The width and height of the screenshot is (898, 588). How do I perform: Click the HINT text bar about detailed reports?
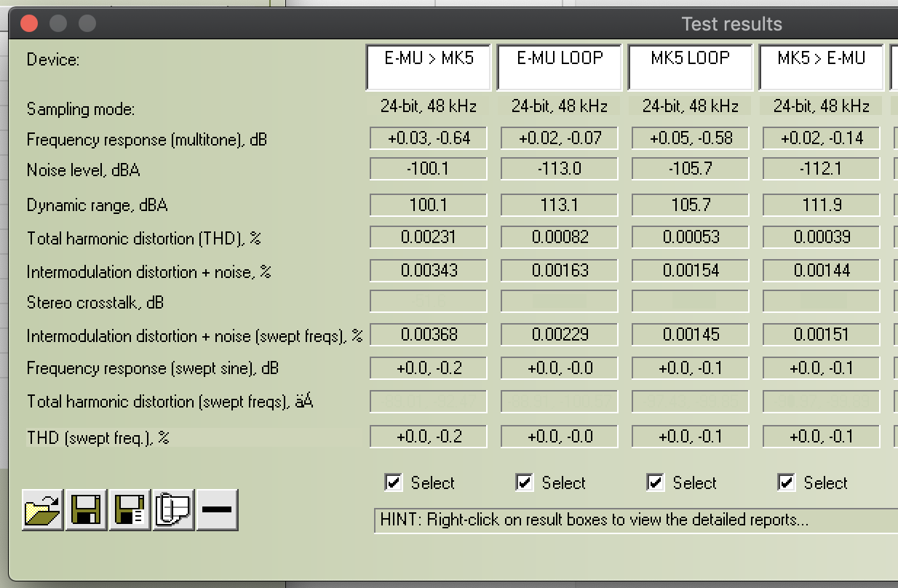click(x=636, y=520)
